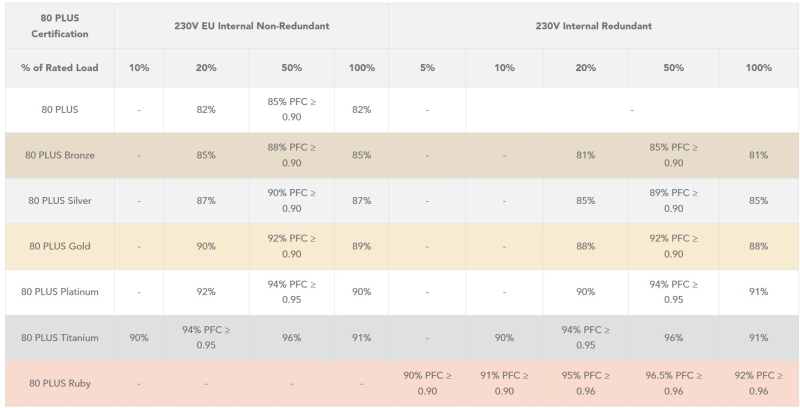This screenshot has height=408, width=800.
Task: Click Bronze's redundant 85% PFC ≥ 0.90 cell
Action: [x=673, y=155]
